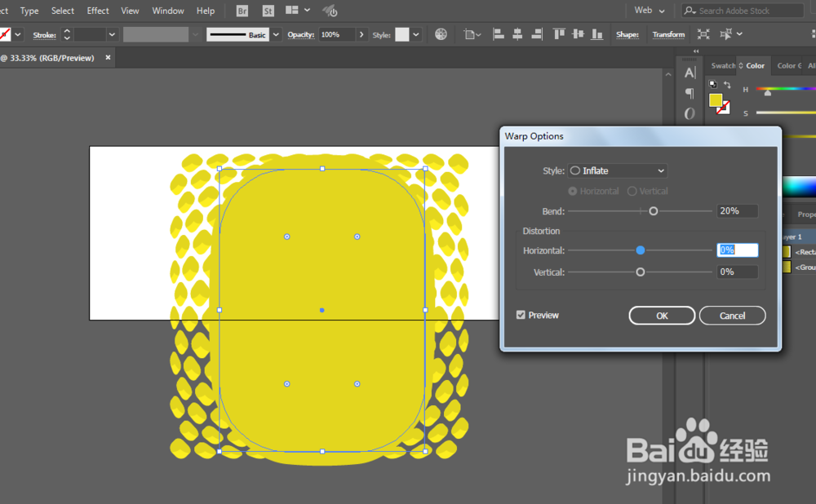Viewport: 816px width, 504px height.
Task: Open the fill/stroke color dropdown arrow
Action: 18,34
